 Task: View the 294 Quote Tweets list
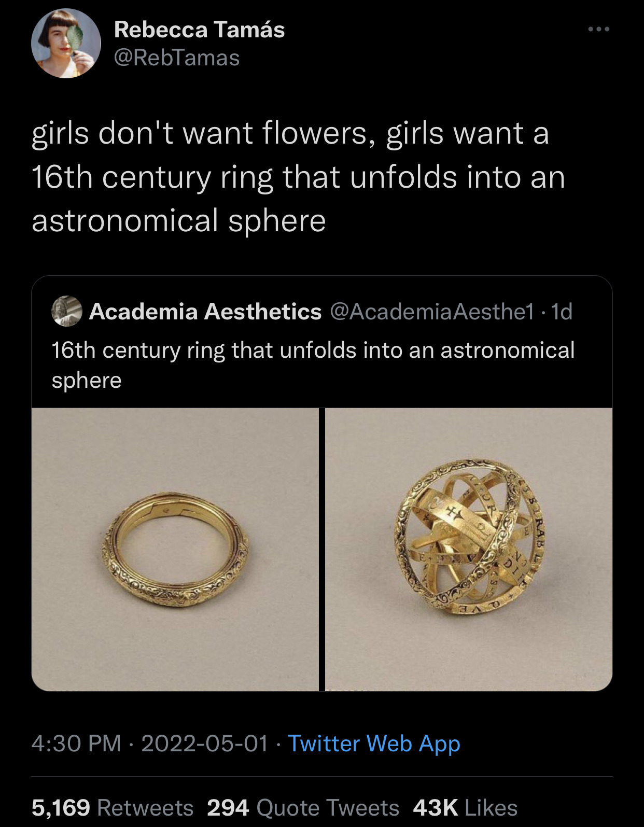(303, 808)
